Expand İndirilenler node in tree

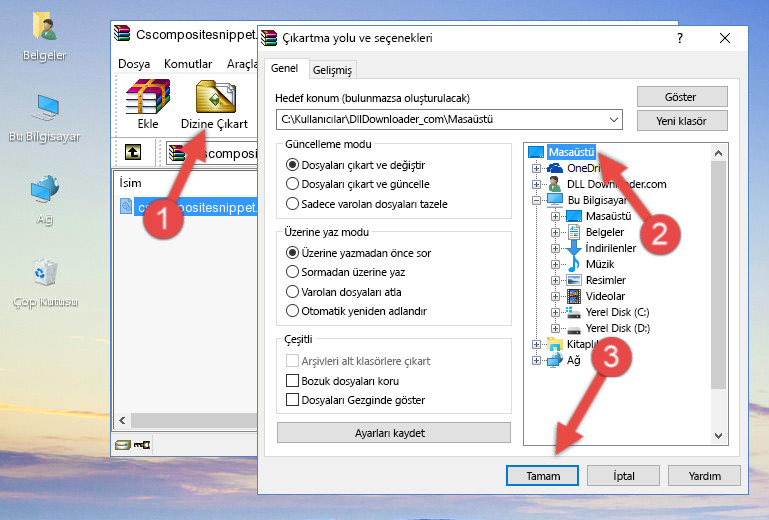[x=555, y=248]
